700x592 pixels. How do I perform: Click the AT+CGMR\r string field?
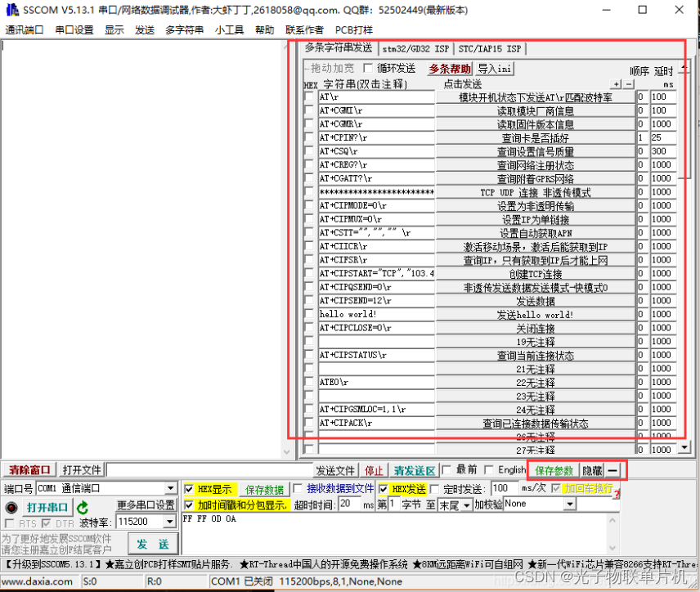click(x=376, y=124)
